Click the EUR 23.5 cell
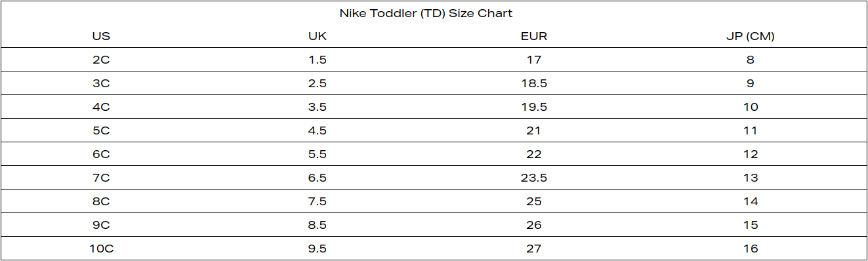Screen dimensions: 868x261 [534, 178]
